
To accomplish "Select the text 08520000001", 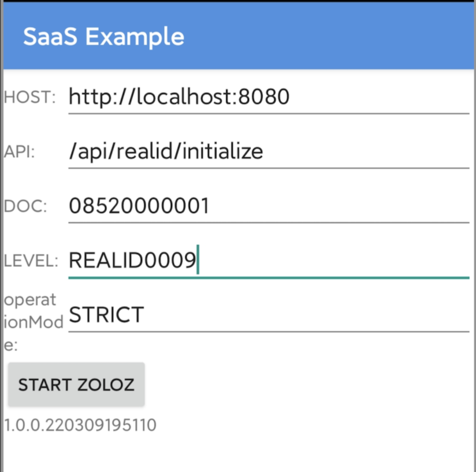I will point(140,205).
